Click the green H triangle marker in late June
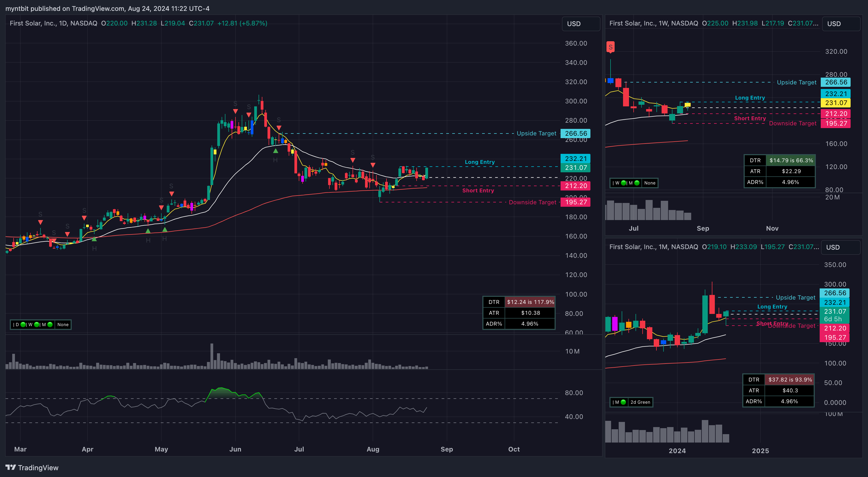The image size is (868, 477). point(275,151)
